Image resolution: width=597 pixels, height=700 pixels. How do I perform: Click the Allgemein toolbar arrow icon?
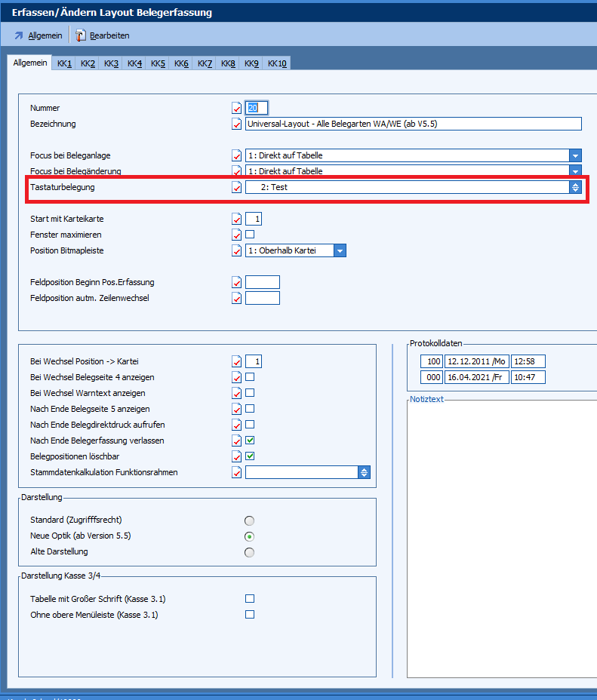18,35
